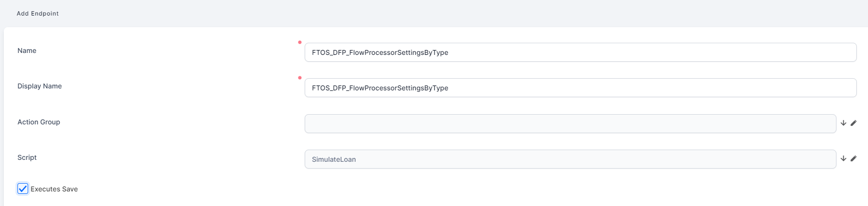The width and height of the screenshot is (868, 206).
Task: Click the Script field label
Action: pos(27,158)
